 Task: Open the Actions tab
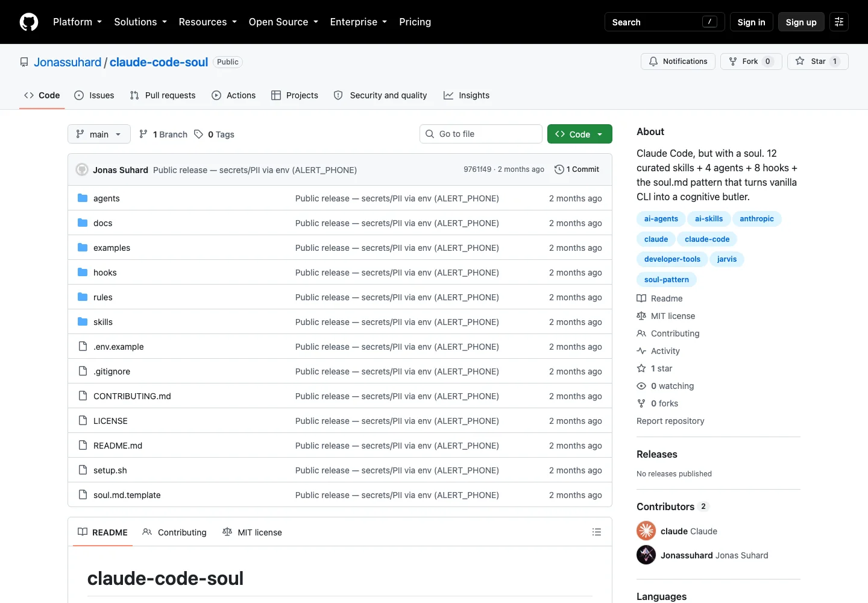coord(234,95)
